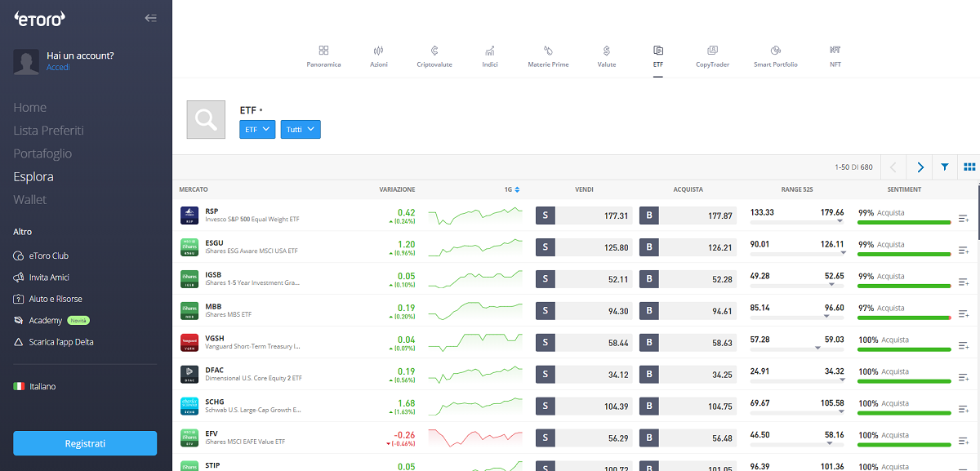Image resolution: width=980 pixels, height=471 pixels.
Task: Go to Home in the sidebar
Action: [x=29, y=108]
